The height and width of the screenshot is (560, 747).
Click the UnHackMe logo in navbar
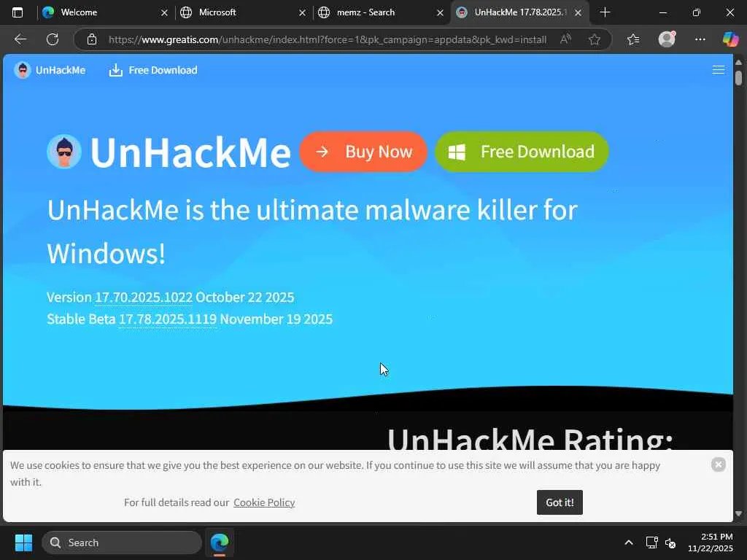[50, 70]
